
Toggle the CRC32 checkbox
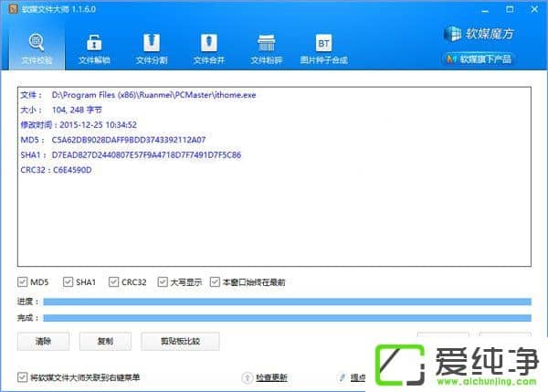pyautogui.click(x=113, y=281)
